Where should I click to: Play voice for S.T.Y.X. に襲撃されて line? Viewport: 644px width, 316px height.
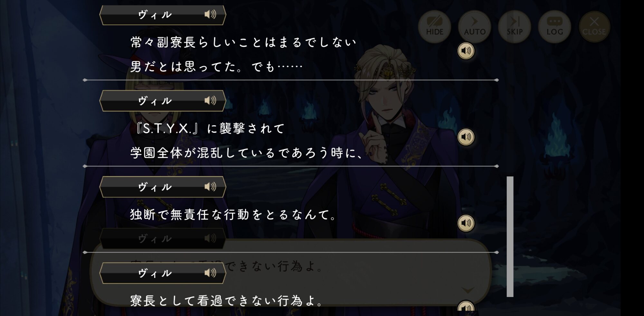pos(466,137)
